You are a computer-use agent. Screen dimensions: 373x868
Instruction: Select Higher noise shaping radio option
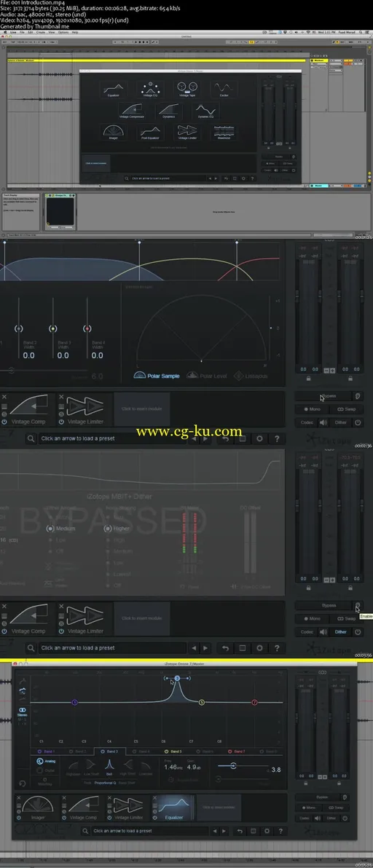[x=117, y=528]
